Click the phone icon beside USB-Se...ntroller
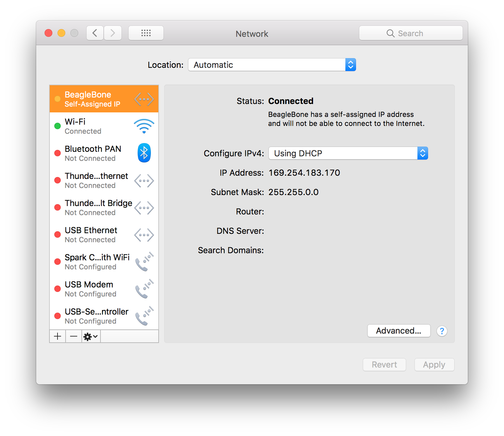 (144, 316)
